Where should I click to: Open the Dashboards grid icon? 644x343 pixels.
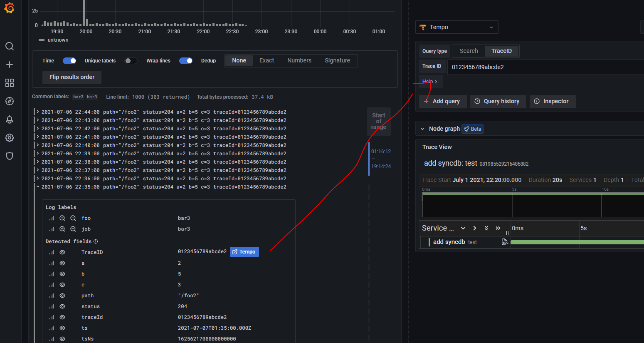[x=10, y=83]
